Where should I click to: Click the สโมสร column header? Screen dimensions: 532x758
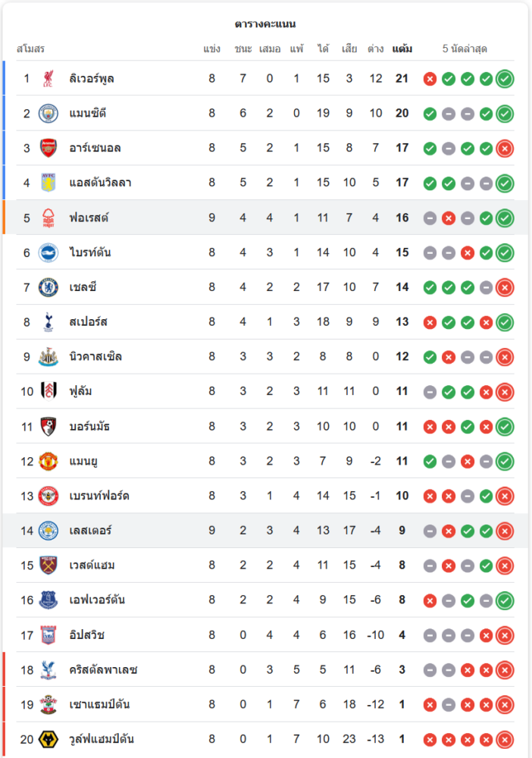30,49
